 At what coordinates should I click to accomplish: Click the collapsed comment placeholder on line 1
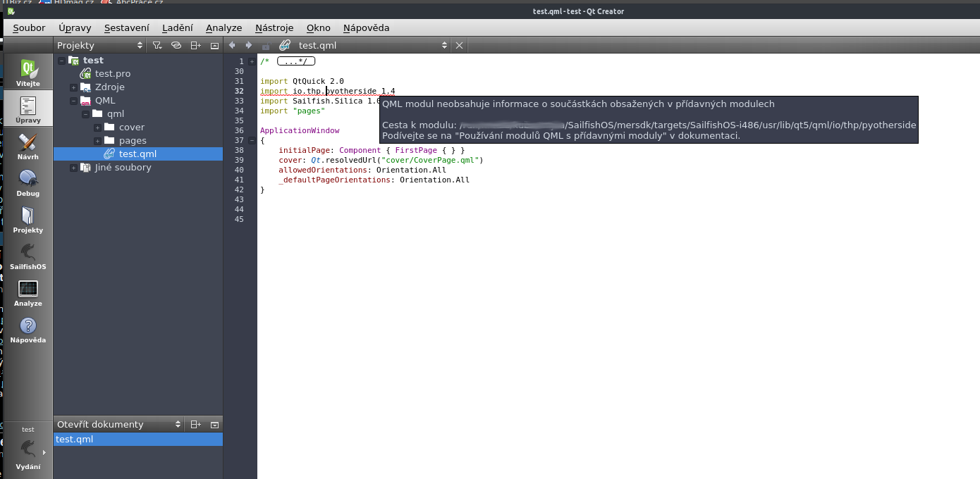point(295,62)
